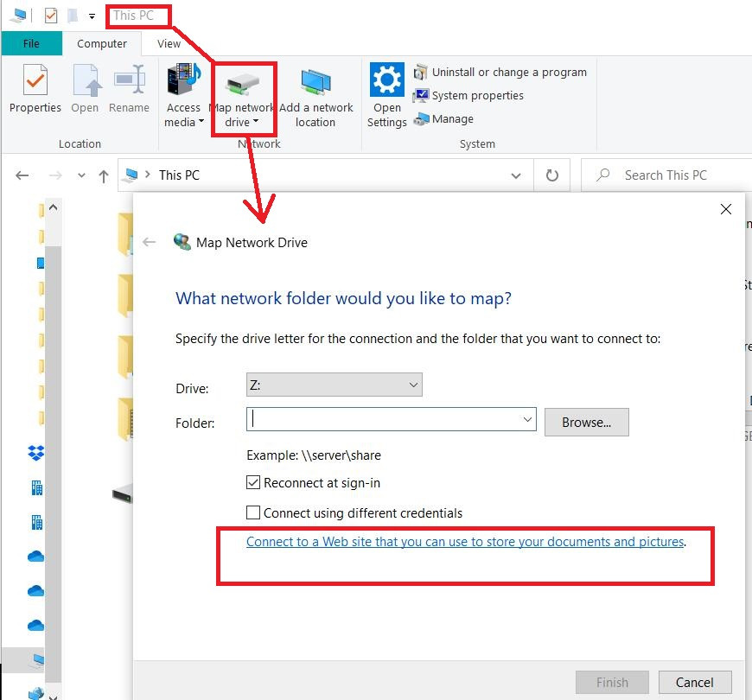Open Settings from the ribbon
Image resolution: width=752 pixels, height=700 pixels.
tap(386, 96)
